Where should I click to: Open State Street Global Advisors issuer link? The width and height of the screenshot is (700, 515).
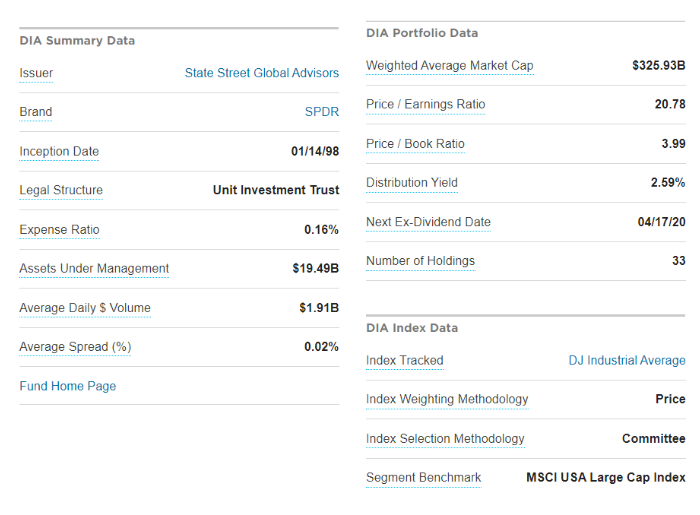261,73
